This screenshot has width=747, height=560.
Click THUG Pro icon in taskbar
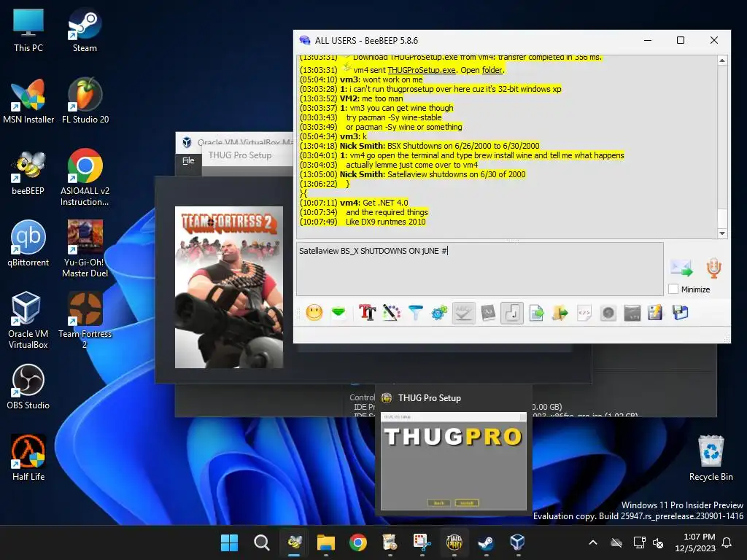[x=454, y=542]
